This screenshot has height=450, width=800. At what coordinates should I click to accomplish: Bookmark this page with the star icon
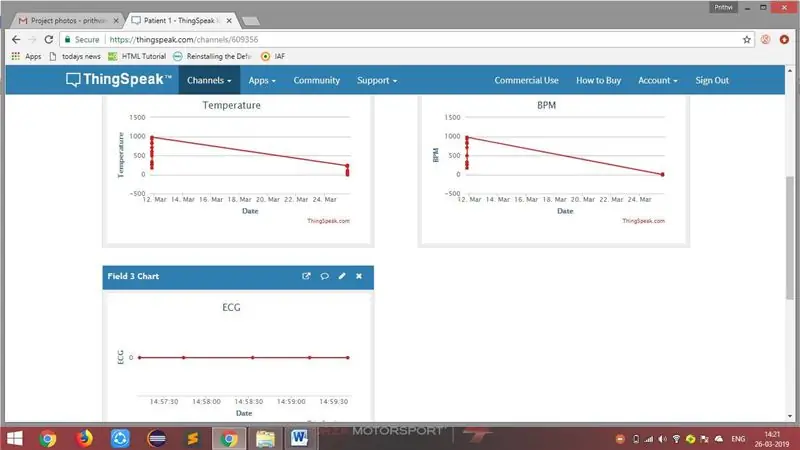click(746, 39)
